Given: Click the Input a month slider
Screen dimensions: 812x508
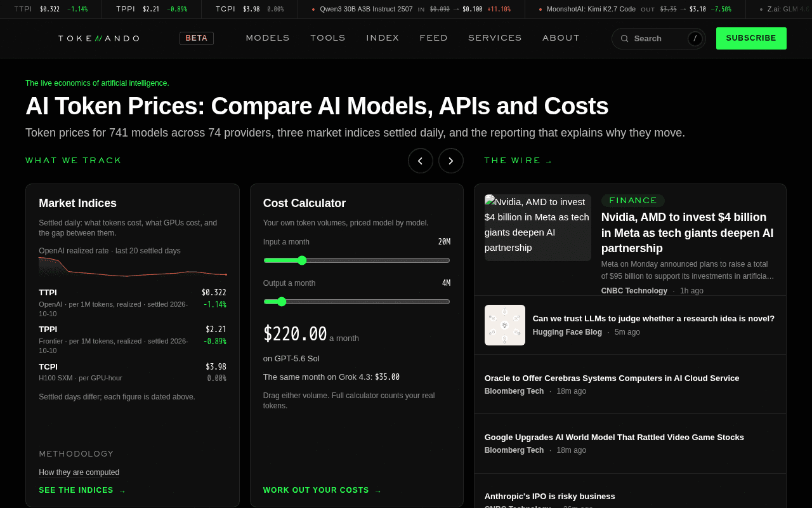Looking at the screenshot, I should [x=357, y=260].
